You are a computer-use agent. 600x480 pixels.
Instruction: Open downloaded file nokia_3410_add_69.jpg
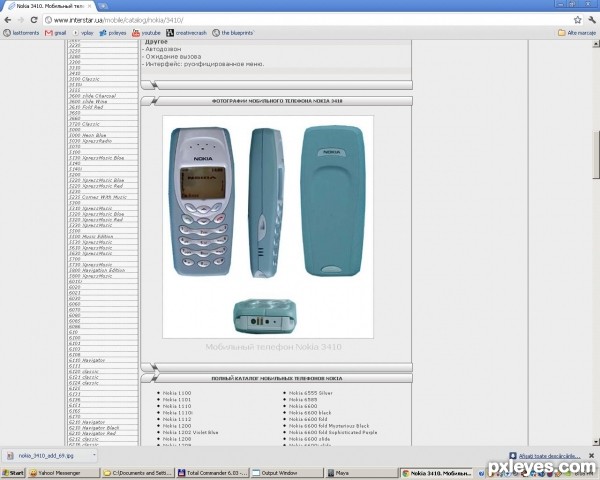click(46, 456)
